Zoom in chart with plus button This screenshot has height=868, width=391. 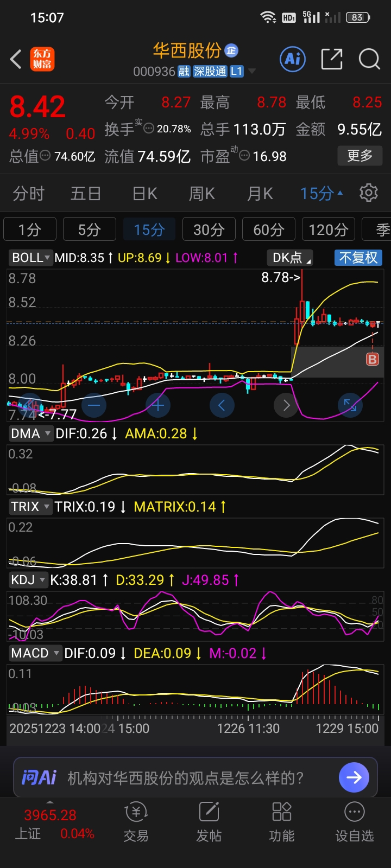tap(158, 405)
